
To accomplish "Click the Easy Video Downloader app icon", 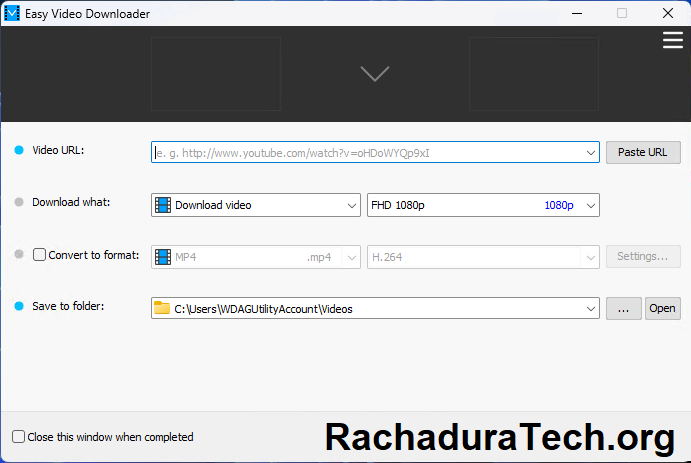I will (12, 13).
